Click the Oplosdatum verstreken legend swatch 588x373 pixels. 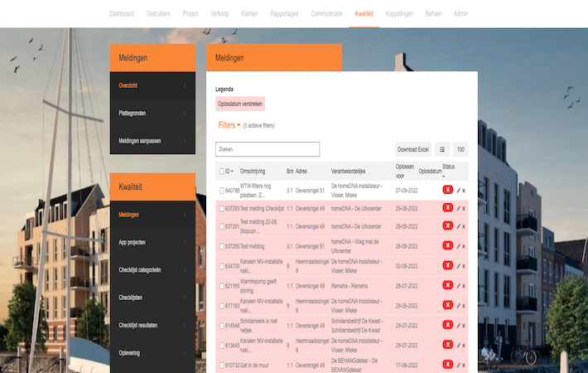tap(240, 104)
